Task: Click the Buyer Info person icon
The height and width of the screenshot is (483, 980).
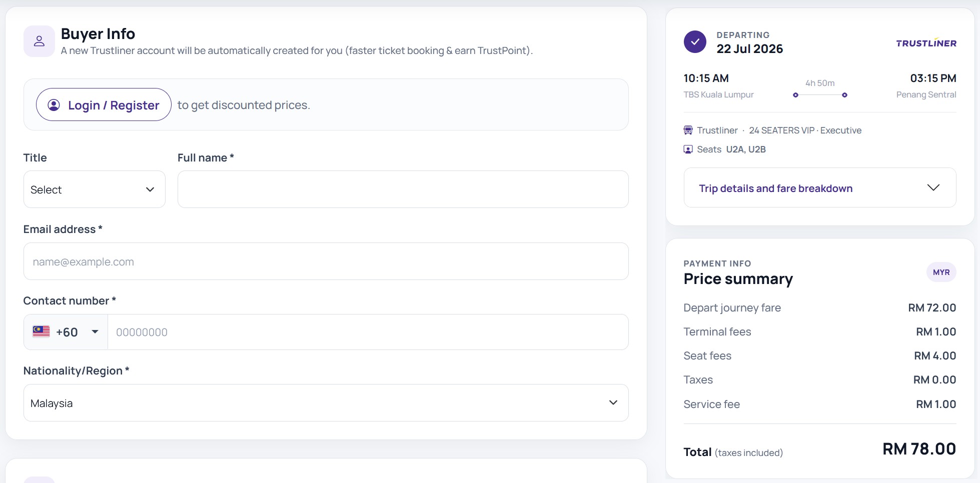Action: (x=39, y=41)
